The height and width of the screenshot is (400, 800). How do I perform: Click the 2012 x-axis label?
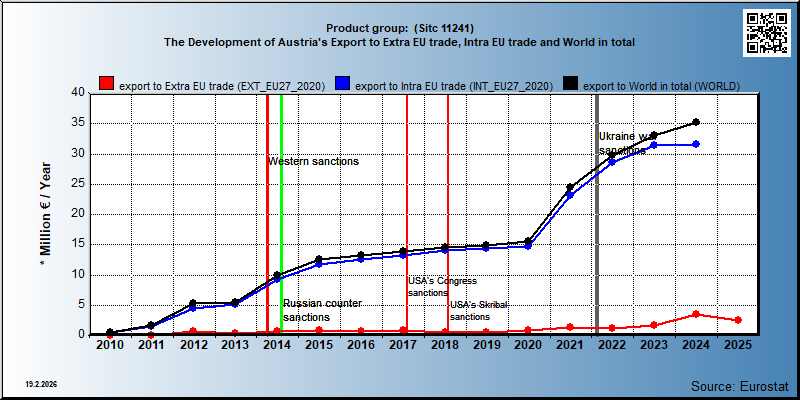click(x=193, y=345)
